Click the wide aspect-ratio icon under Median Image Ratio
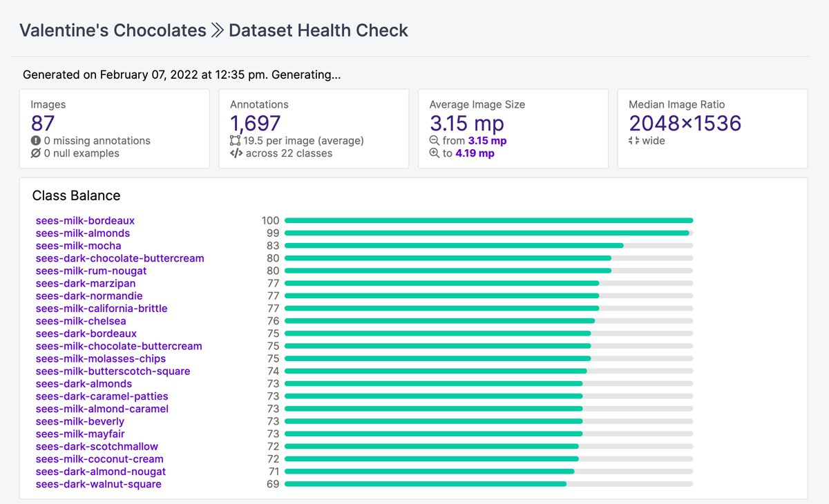The image size is (829, 504). [x=633, y=141]
